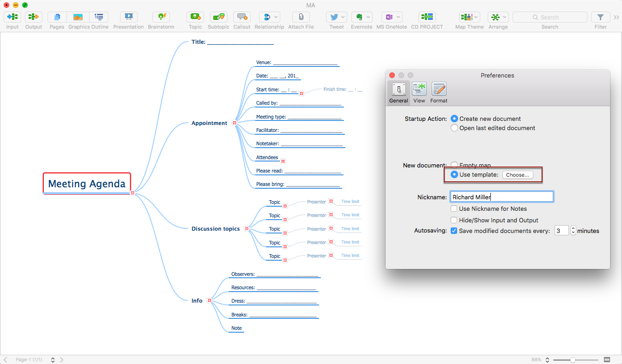Viewport: 622px width, 364px height.
Task: Enable Use Nickname for Notes checkbox
Action: 454,209
